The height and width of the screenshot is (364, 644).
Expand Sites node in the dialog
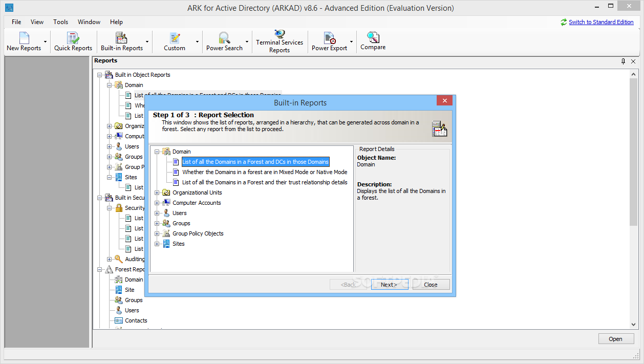tap(157, 244)
